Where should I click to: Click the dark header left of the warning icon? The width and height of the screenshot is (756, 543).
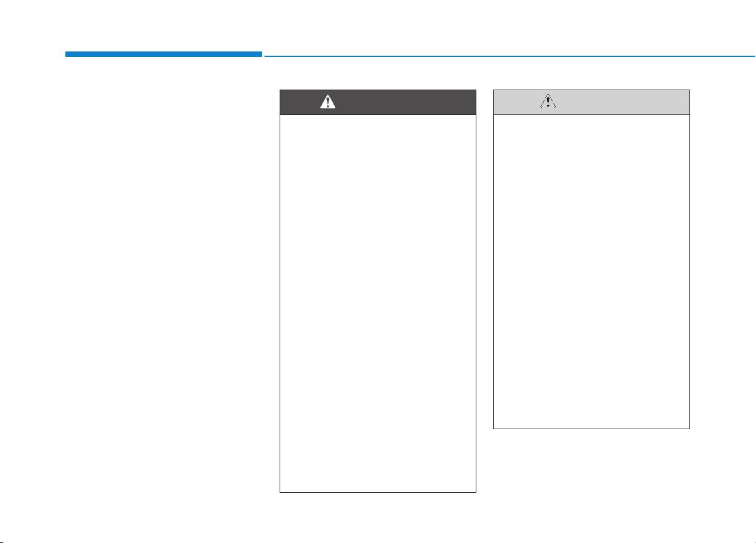coord(300,102)
